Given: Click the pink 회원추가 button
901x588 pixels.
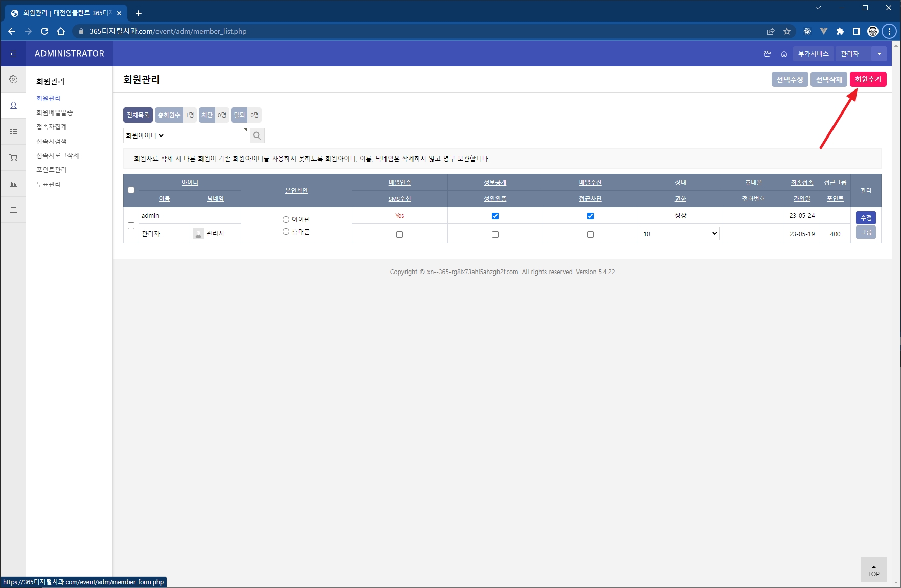Looking at the screenshot, I should pyautogui.click(x=868, y=79).
